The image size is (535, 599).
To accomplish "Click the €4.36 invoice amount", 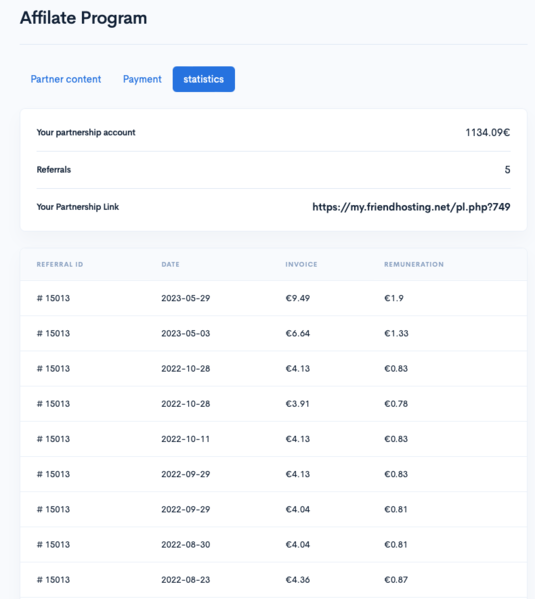I will [298, 580].
